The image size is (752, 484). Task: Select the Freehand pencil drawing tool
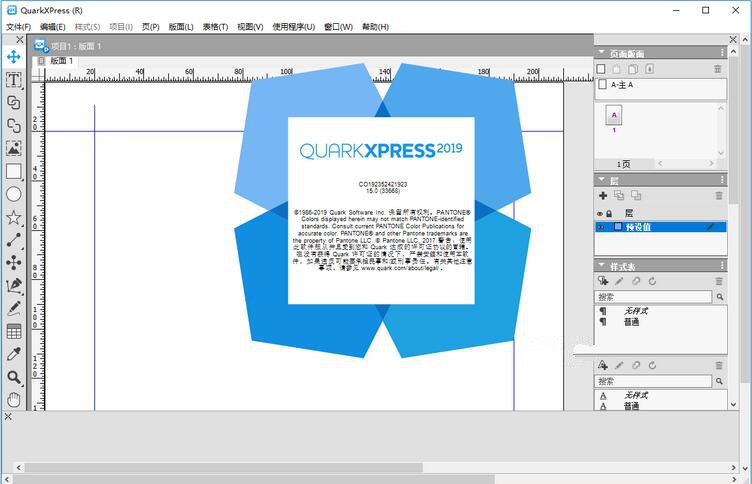tap(13, 308)
